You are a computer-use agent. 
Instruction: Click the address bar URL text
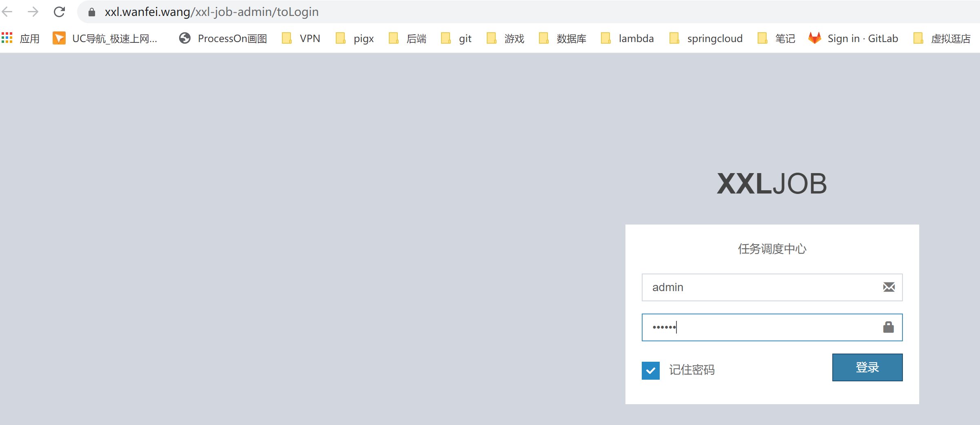tap(211, 12)
